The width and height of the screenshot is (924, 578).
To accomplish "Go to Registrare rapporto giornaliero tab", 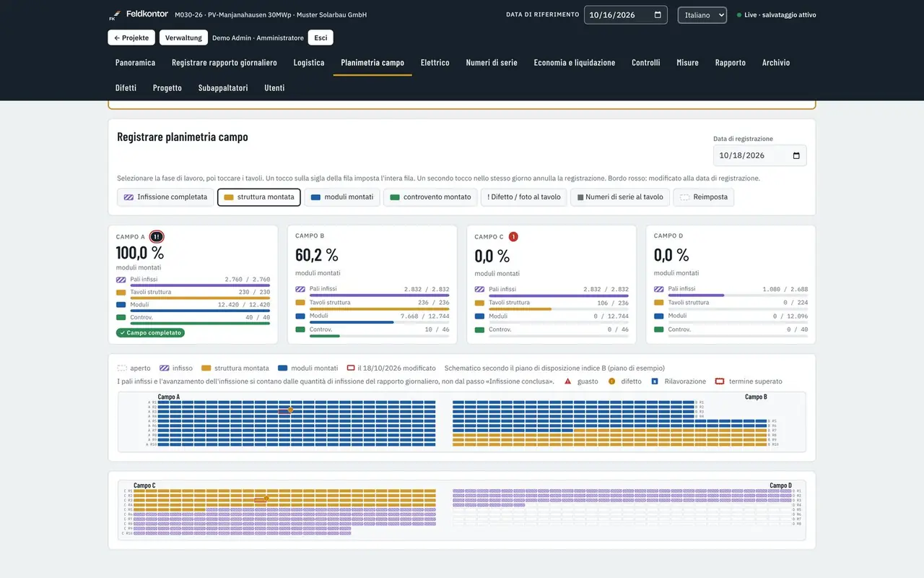I will pos(225,63).
